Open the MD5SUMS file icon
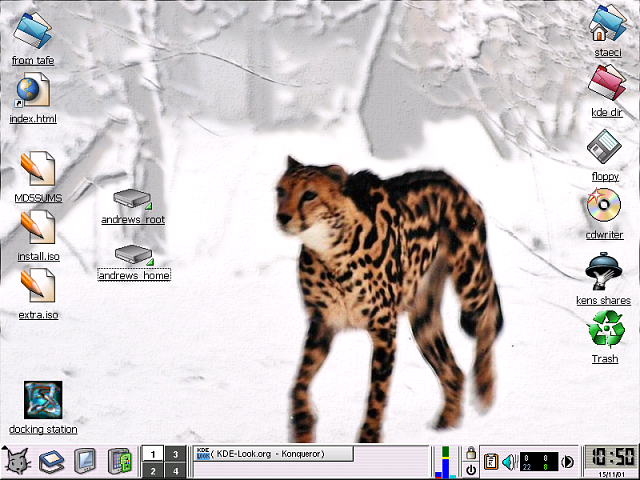640x480 pixels. click(x=38, y=169)
